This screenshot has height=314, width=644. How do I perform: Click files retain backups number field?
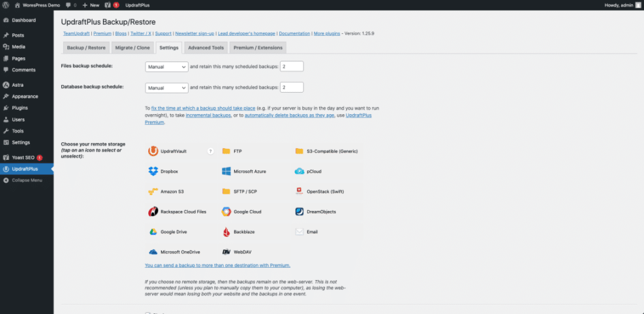pyautogui.click(x=292, y=66)
